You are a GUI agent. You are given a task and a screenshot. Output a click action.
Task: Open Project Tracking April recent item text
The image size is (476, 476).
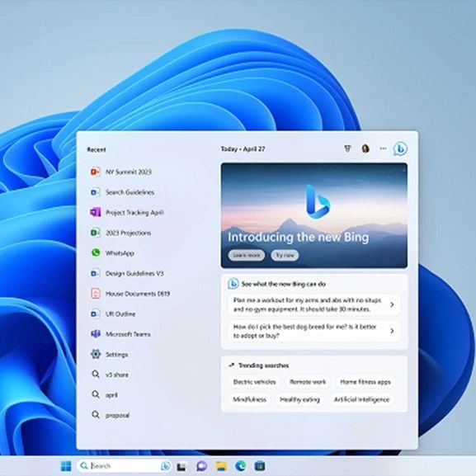[134, 213]
